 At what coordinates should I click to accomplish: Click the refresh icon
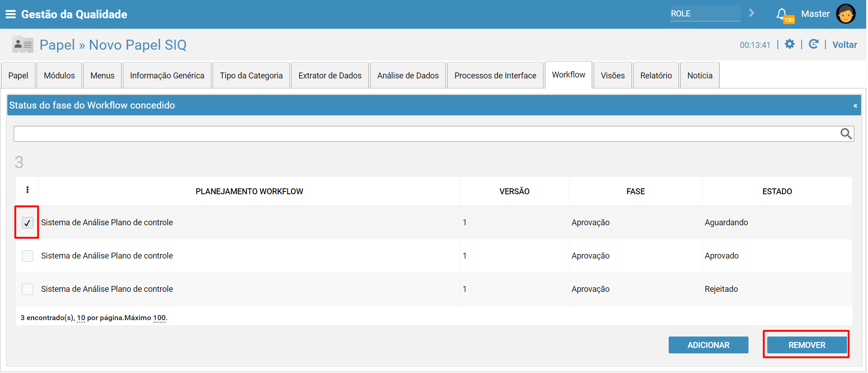coord(813,44)
